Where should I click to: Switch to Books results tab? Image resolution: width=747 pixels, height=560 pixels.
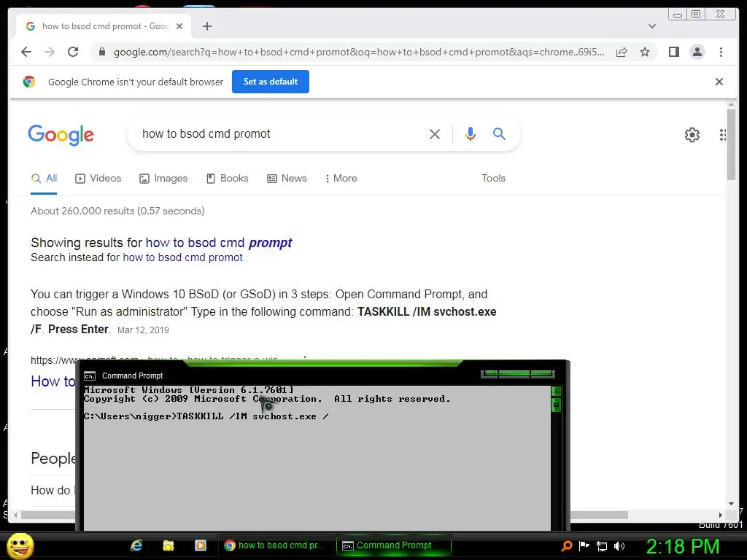228,179
